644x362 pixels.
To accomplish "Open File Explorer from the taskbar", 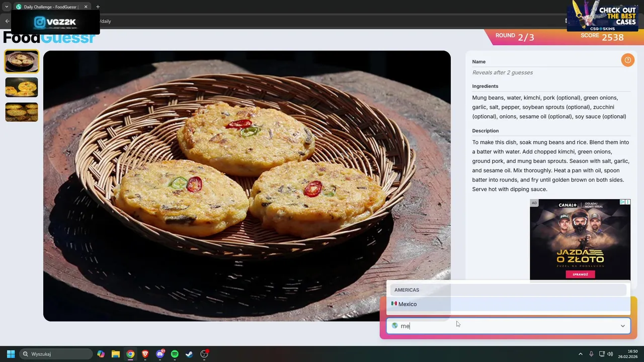I will point(116,354).
